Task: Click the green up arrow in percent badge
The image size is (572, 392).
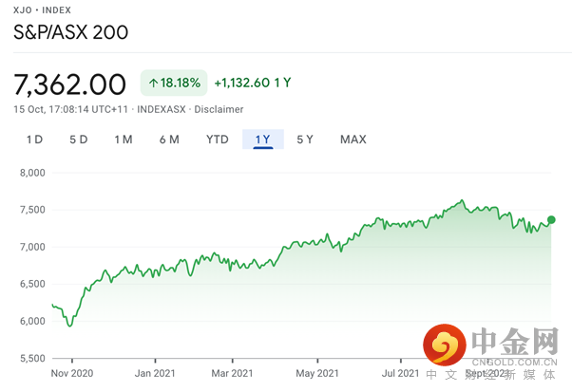Action: pyautogui.click(x=153, y=84)
